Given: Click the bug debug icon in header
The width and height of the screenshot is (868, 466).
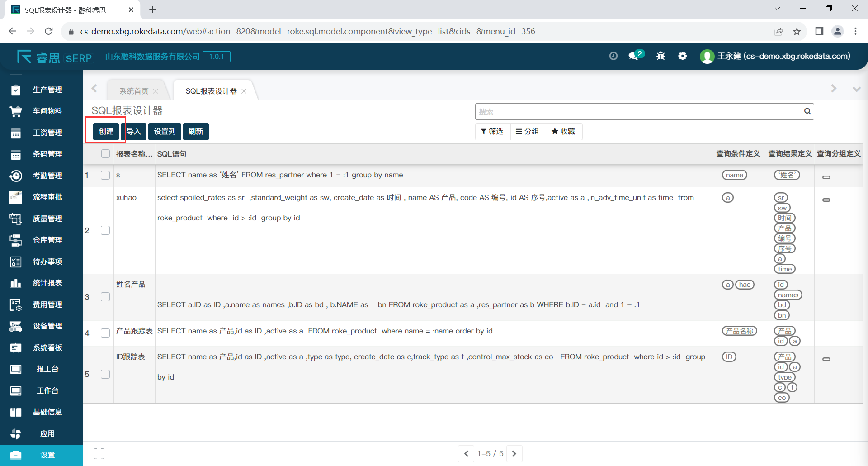Looking at the screenshot, I should click(x=660, y=56).
